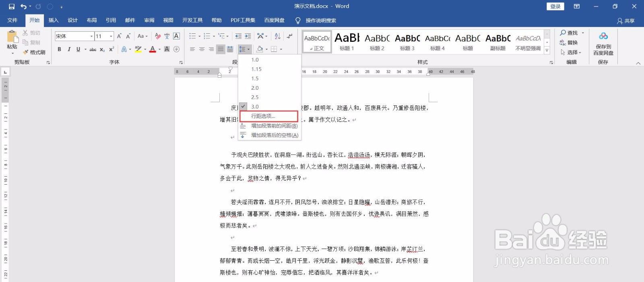Open the 文件 File tab
Viewport: 644px width, 282px height.
(12, 21)
